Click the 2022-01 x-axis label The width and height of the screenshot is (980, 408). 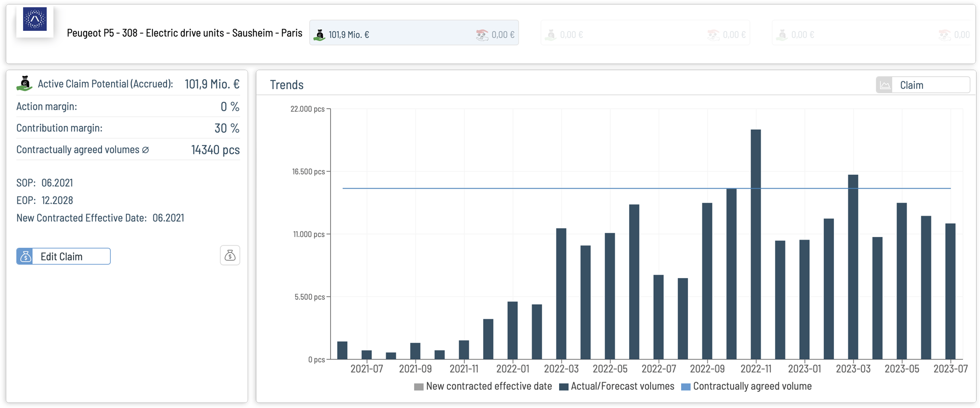point(513,369)
